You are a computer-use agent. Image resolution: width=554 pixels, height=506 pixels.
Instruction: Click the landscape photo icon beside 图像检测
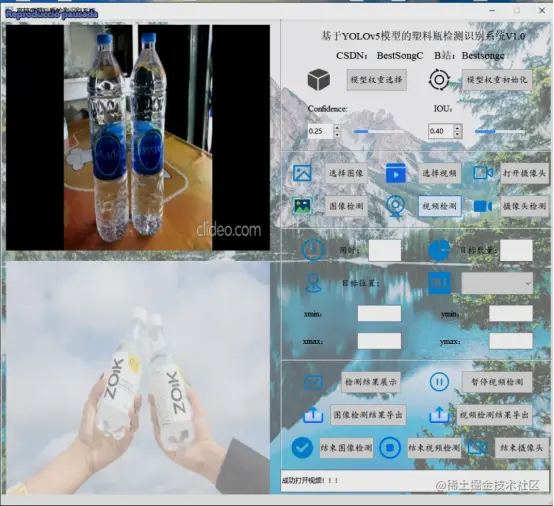coord(302,206)
